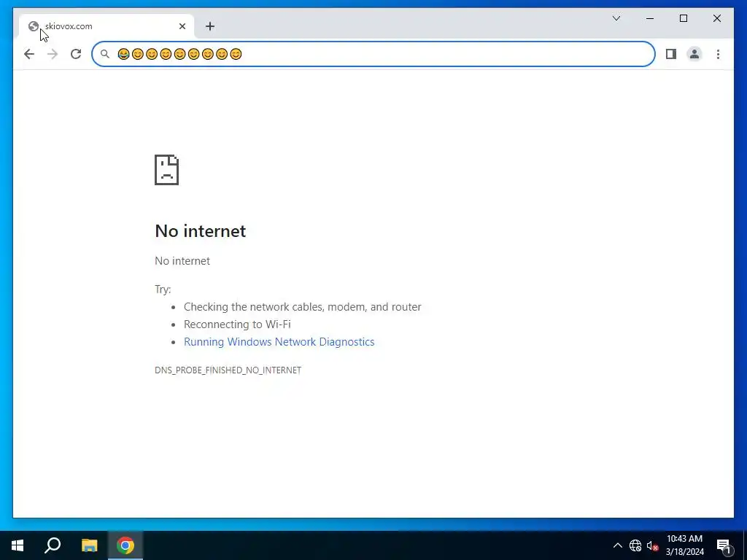Click 'Reconnecting to Wi-Fi' text
This screenshot has width=747, height=560.
click(x=237, y=324)
